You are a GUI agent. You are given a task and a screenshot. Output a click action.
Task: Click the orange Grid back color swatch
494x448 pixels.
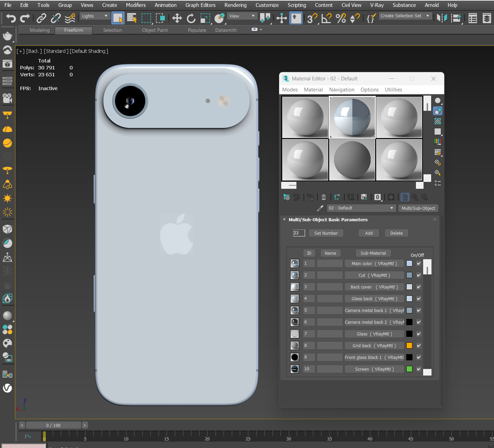[x=409, y=345]
